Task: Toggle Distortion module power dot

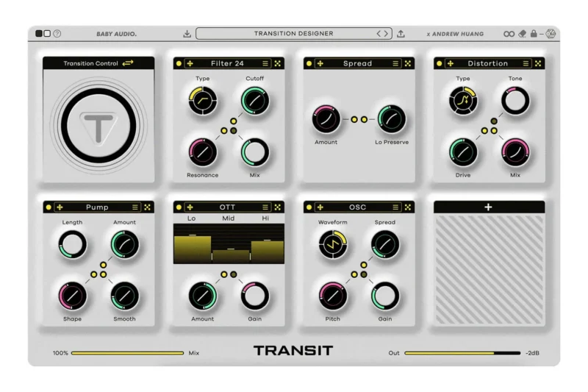Action: pyautogui.click(x=439, y=63)
